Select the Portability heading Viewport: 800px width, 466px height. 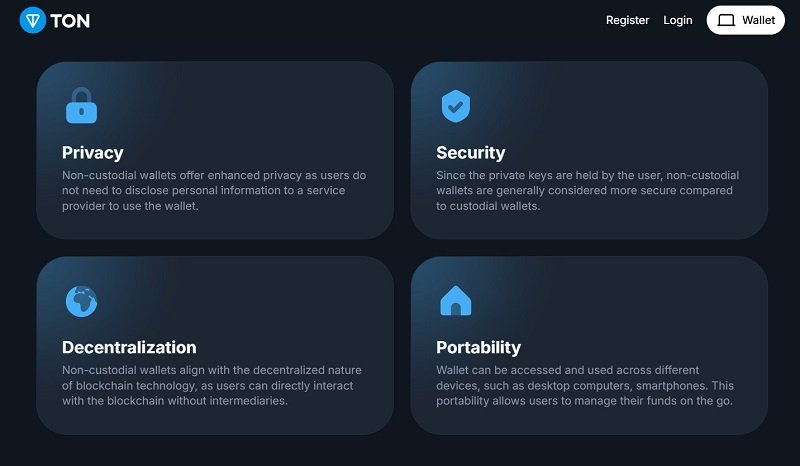(x=479, y=348)
